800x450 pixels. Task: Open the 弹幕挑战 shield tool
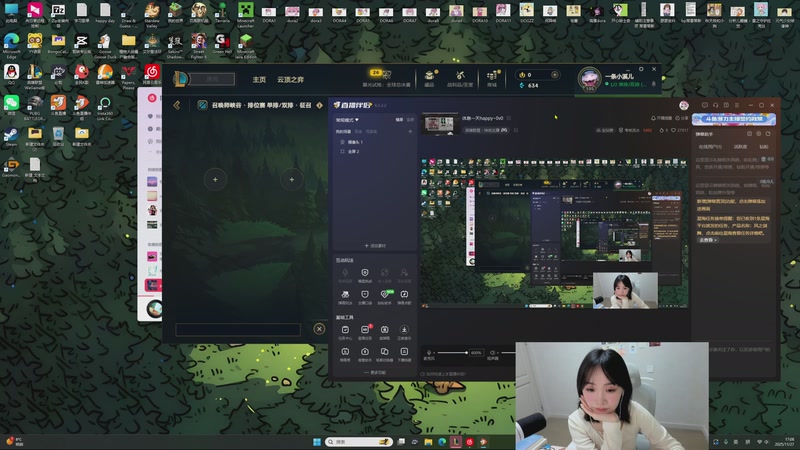pyautogui.click(x=365, y=276)
